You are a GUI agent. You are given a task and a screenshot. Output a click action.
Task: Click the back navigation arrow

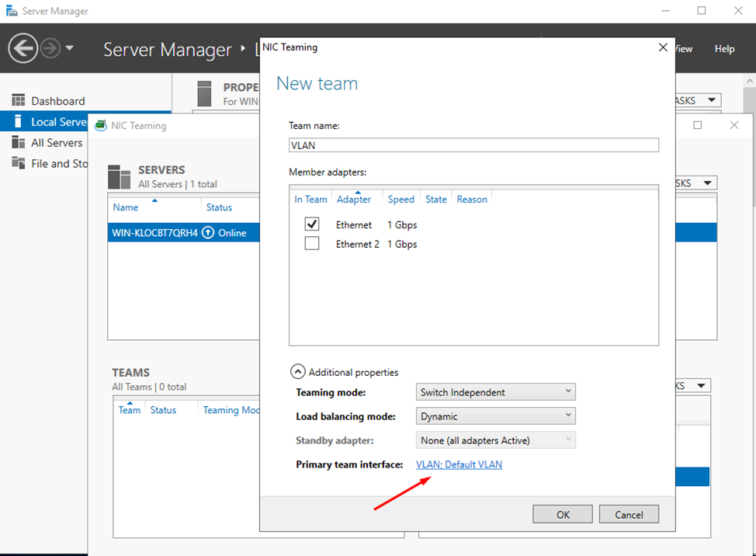point(23,47)
